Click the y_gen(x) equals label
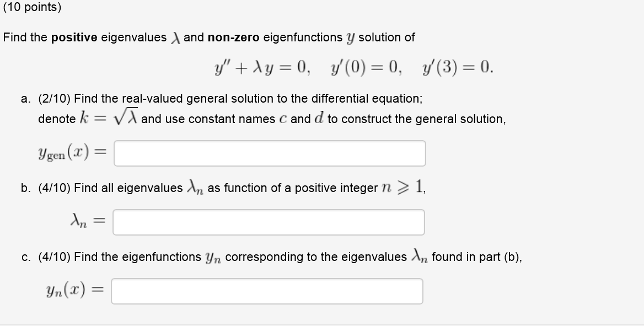The image size is (644, 331). tap(73, 153)
